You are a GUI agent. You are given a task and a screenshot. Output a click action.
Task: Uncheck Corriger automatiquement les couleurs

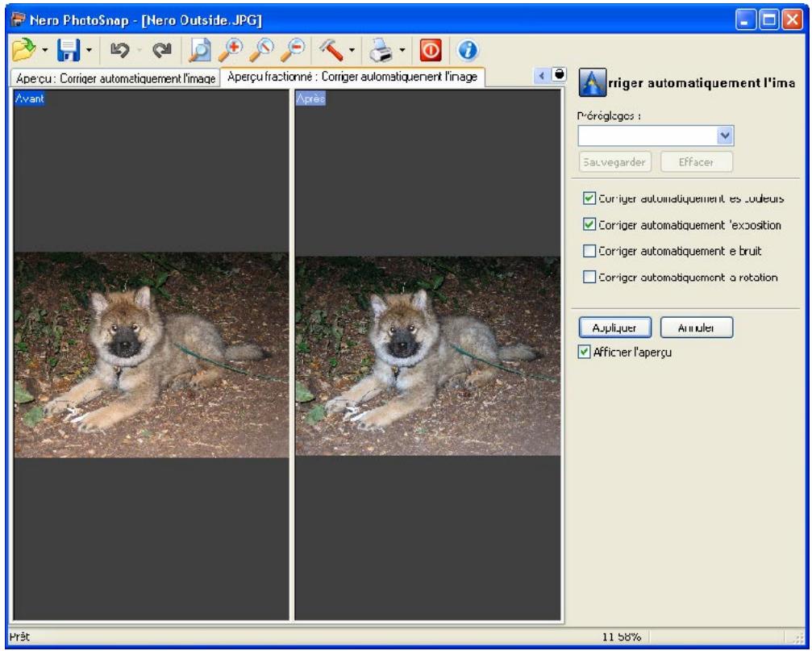[x=589, y=198]
